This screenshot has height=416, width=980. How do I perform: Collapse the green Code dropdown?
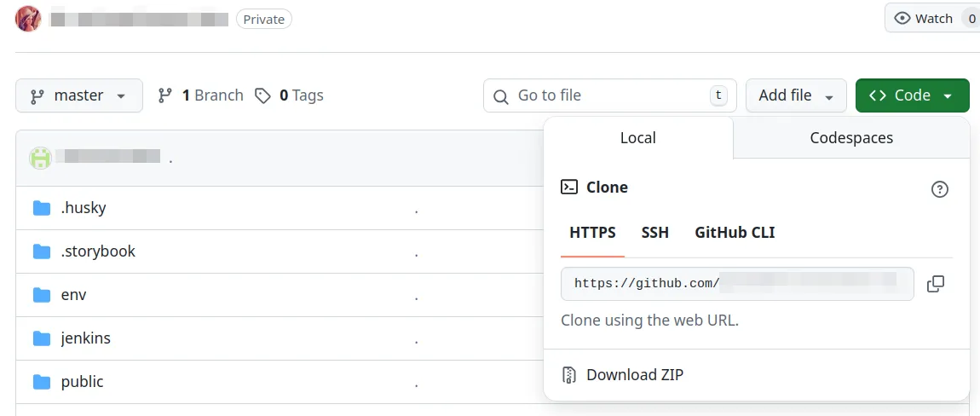point(912,95)
